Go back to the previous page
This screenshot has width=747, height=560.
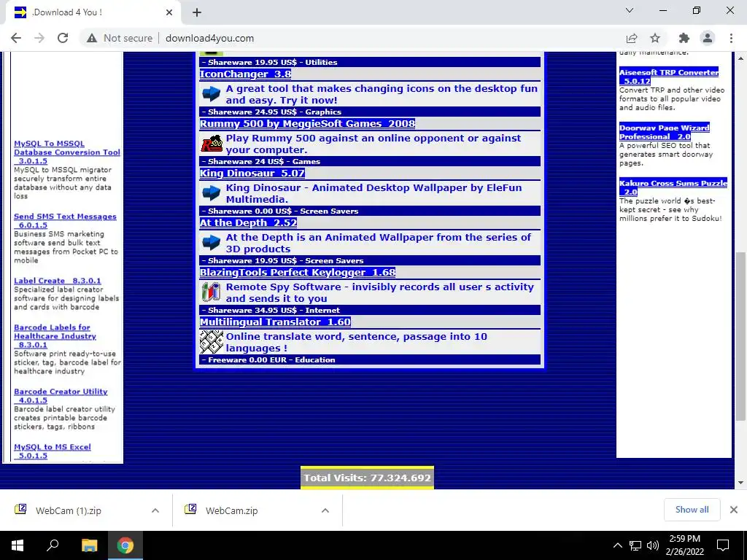(x=16, y=38)
